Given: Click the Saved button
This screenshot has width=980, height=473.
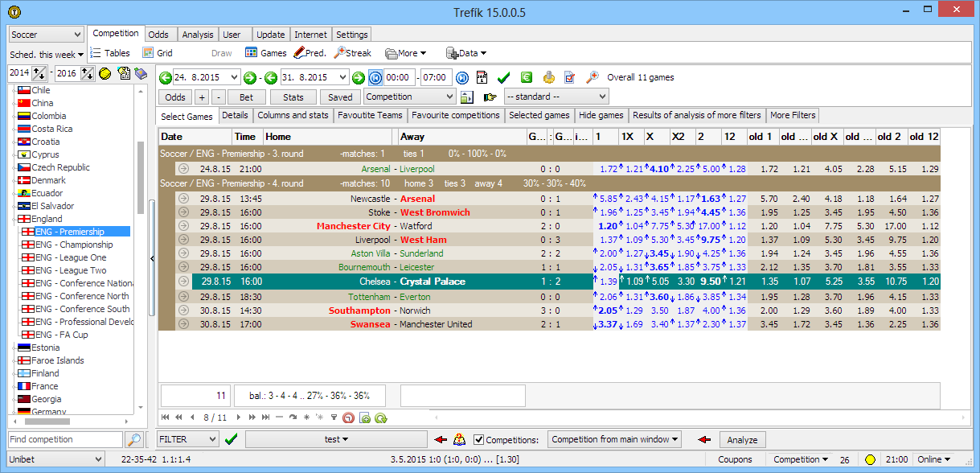Looking at the screenshot, I should [x=340, y=97].
